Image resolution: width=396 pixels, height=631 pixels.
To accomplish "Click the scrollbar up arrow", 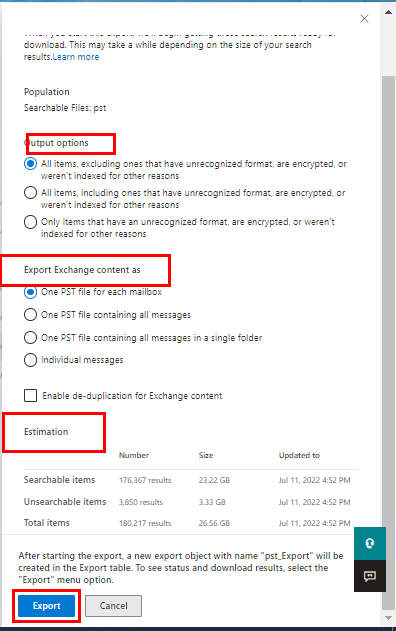I will (388, 12).
